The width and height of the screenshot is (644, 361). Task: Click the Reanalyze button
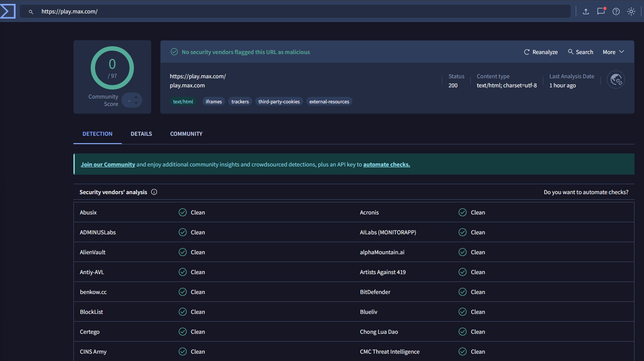click(541, 52)
